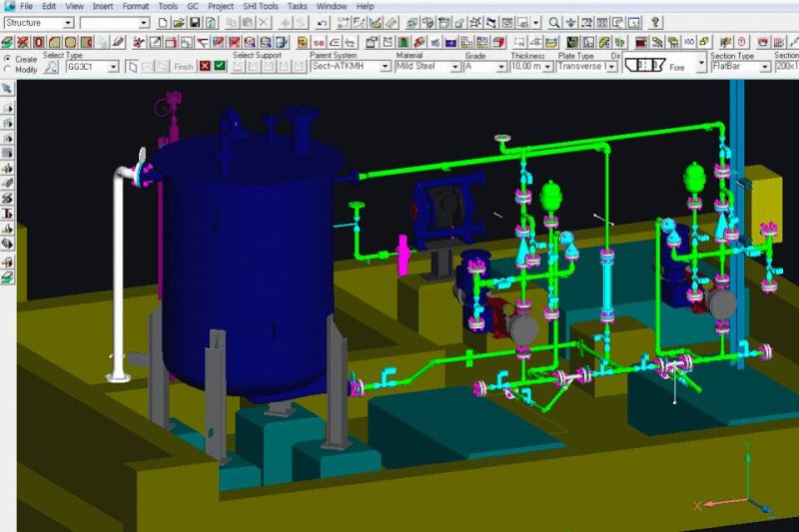
Task: Select the Modify radio button
Action: coord(8,69)
